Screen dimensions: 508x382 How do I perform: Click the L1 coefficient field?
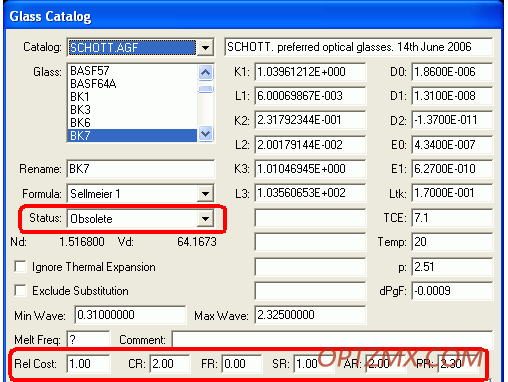pyautogui.click(x=310, y=96)
